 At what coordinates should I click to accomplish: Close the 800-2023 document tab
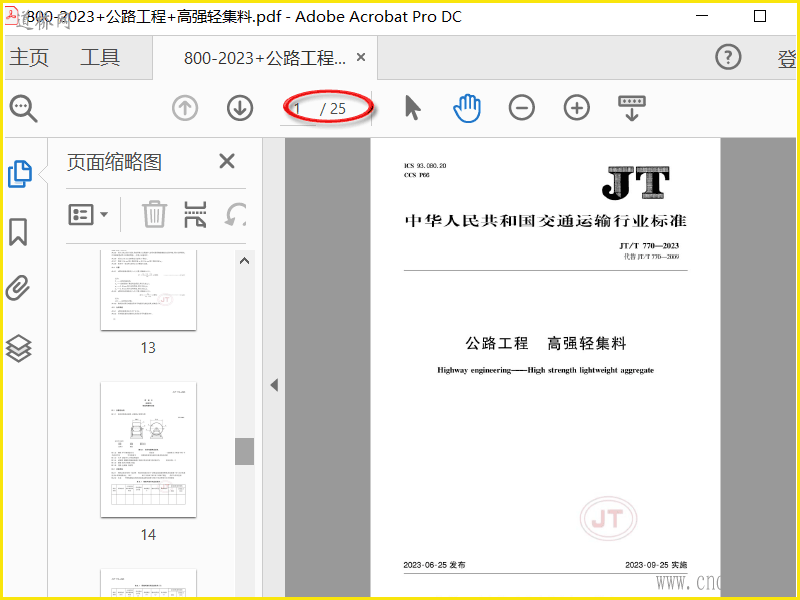click(x=361, y=57)
